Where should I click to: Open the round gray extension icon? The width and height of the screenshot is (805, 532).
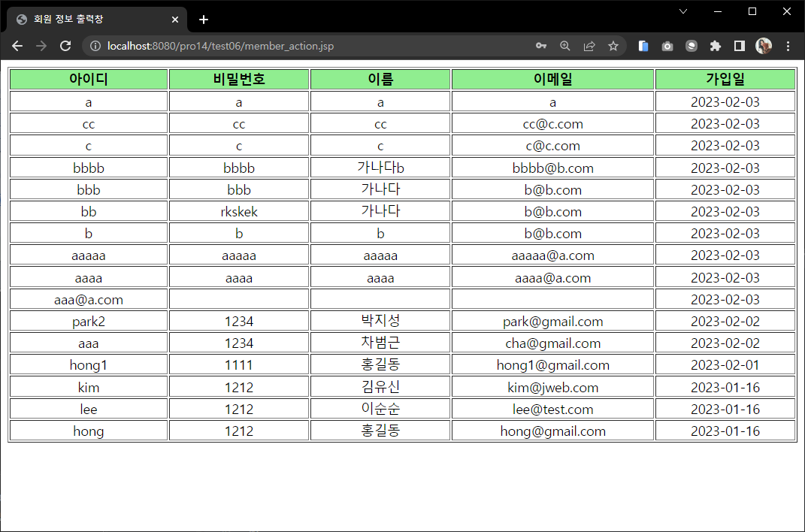692,46
